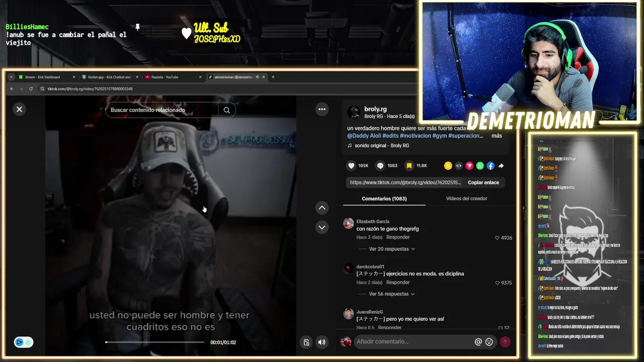Share the video on Facebook
The image size is (644, 362).
pyautogui.click(x=491, y=165)
